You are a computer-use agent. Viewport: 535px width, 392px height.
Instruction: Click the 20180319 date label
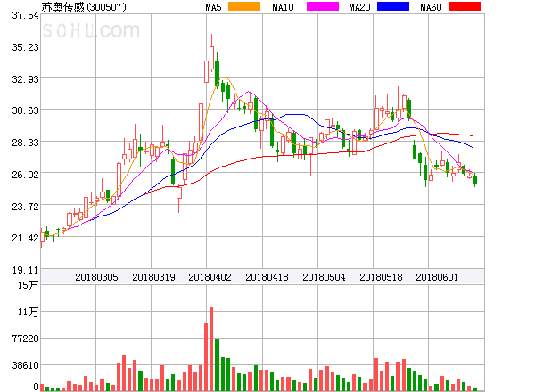pos(153,277)
